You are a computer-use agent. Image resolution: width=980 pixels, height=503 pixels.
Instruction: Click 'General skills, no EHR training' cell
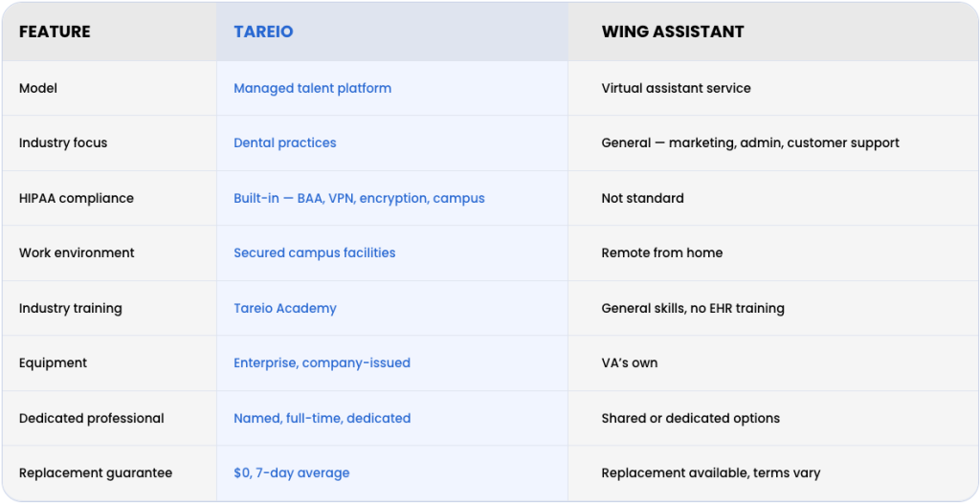point(693,308)
